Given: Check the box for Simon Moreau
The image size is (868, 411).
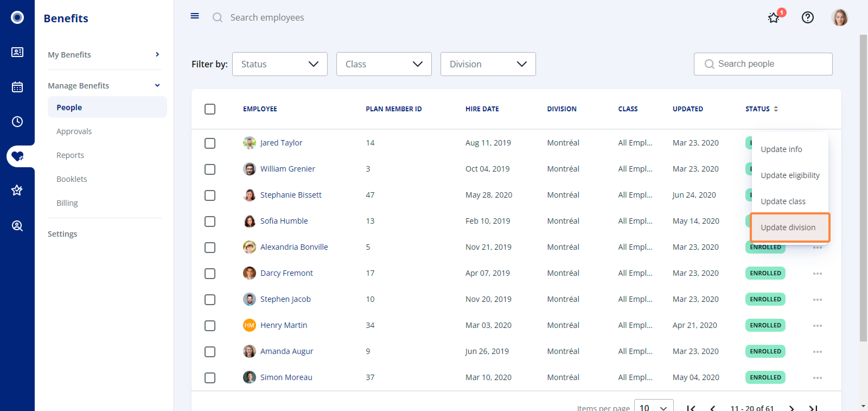Looking at the screenshot, I should (210, 378).
